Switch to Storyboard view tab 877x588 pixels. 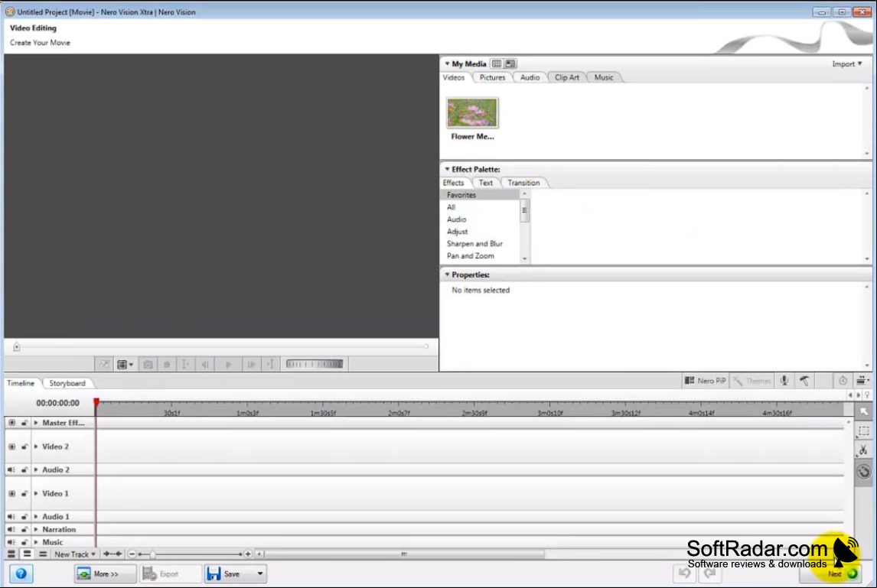(x=67, y=383)
